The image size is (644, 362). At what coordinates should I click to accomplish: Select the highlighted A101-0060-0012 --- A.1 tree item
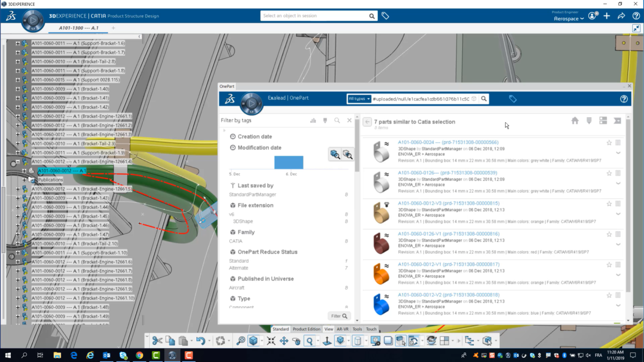pos(62,171)
